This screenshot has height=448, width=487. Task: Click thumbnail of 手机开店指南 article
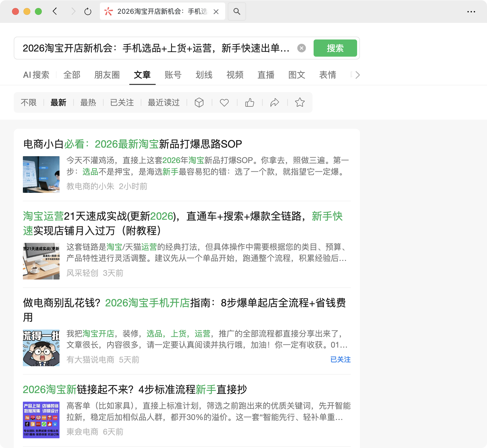41,348
